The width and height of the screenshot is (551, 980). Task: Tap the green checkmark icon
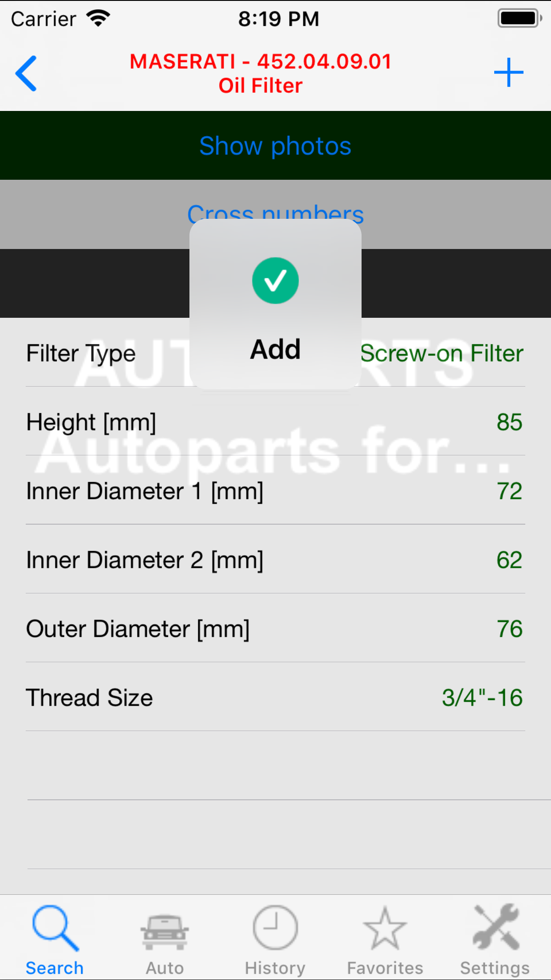coord(275,281)
